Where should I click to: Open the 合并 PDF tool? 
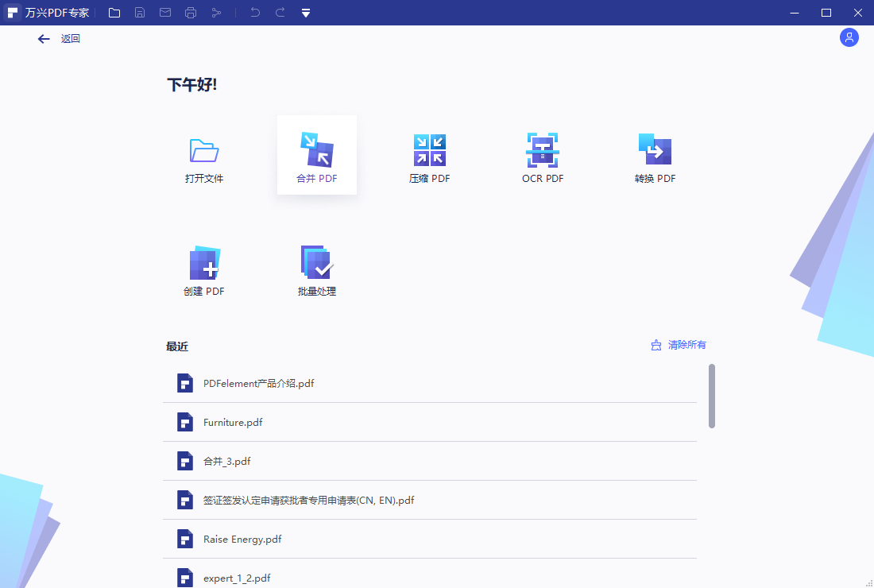pyautogui.click(x=316, y=155)
